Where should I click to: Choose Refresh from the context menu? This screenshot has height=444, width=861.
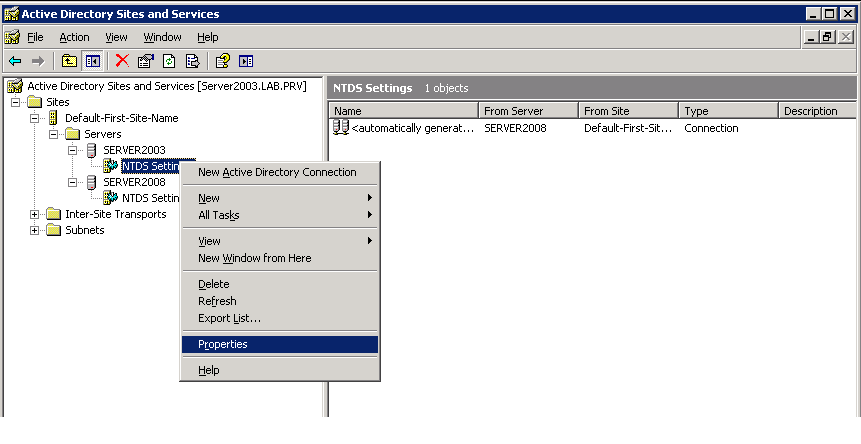coord(280,301)
